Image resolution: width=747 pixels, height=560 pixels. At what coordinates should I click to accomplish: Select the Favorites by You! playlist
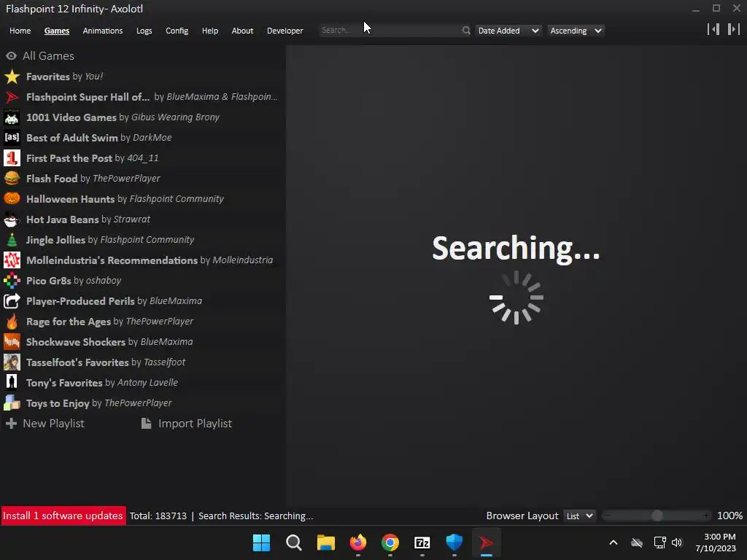pyautogui.click(x=143, y=77)
